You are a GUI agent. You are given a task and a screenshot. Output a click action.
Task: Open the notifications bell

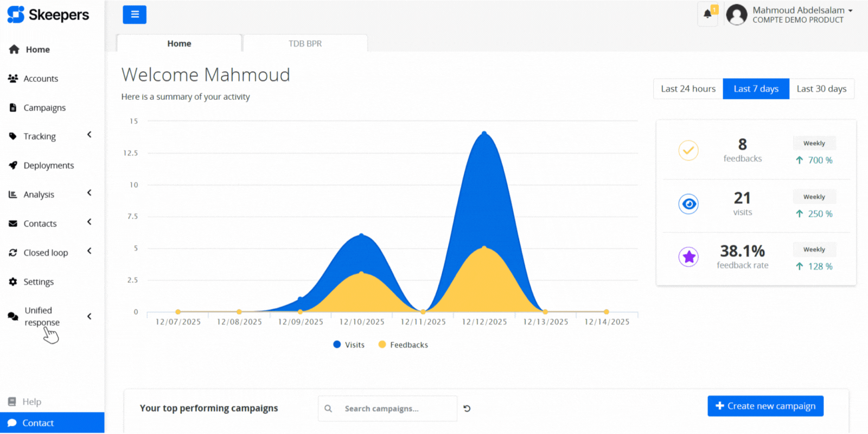[707, 14]
